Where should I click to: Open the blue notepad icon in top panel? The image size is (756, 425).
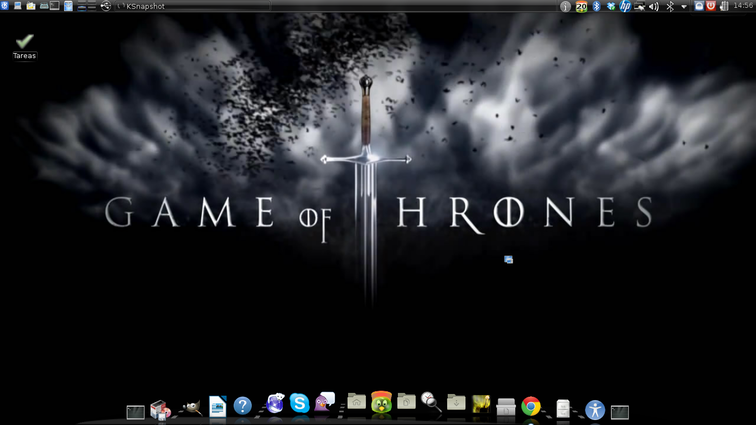pyautogui.click(x=68, y=6)
